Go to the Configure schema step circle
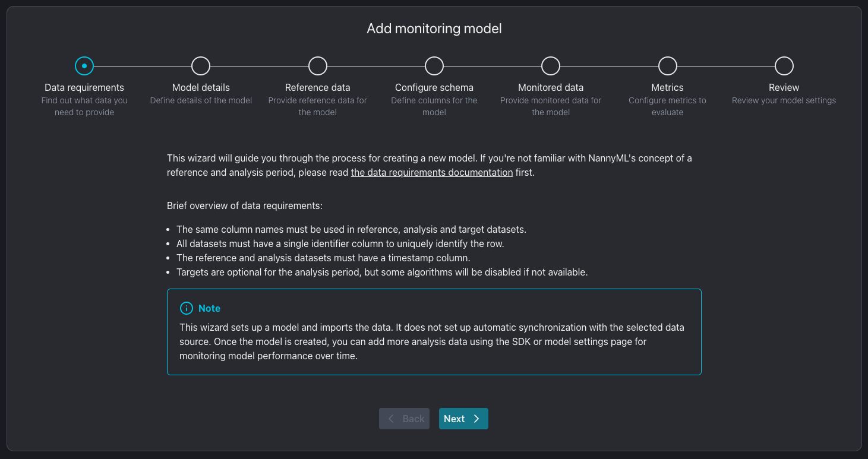 434,66
